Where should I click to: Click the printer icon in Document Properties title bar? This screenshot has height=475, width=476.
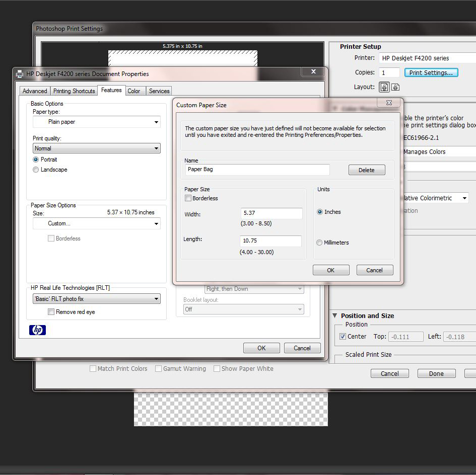(20, 73)
